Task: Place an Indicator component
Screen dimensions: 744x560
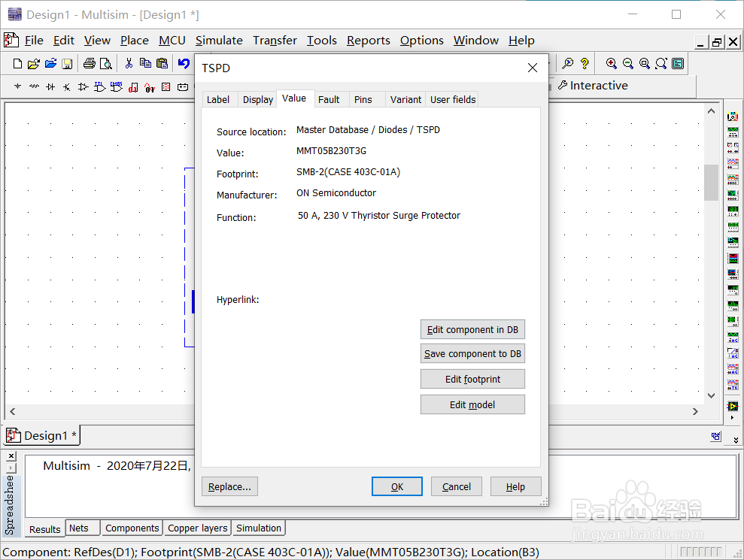Action: pos(166,86)
